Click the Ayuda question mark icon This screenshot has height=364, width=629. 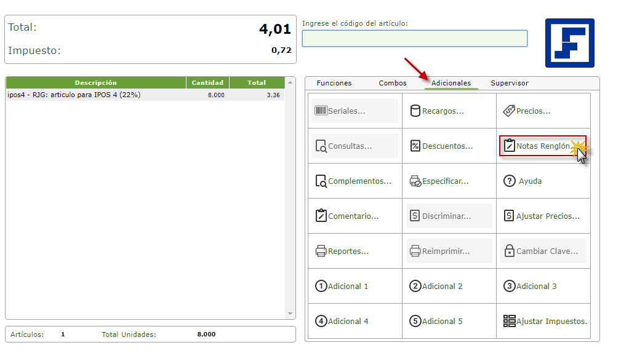510,181
